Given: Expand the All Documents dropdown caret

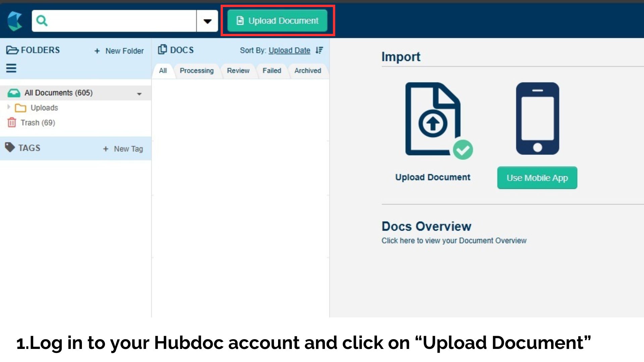Looking at the screenshot, I should 139,94.
